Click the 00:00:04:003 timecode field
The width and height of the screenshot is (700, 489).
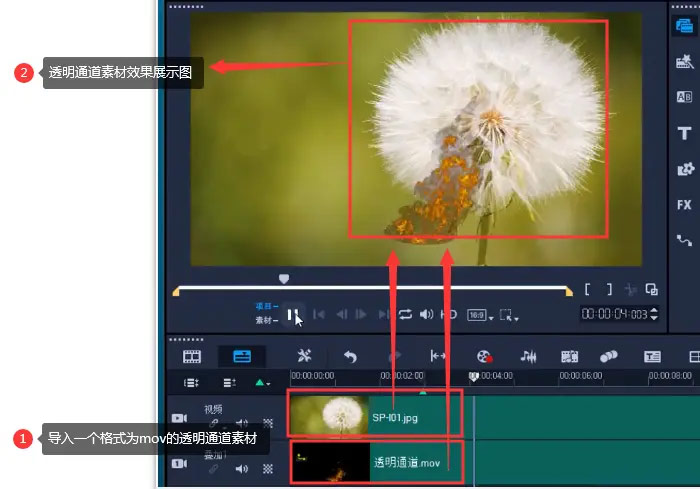pyautogui.click(x=614, y=314)
